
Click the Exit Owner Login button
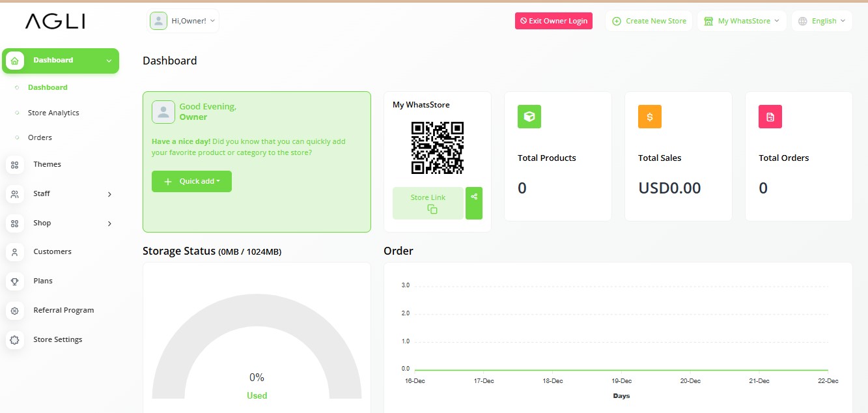tap(553, 21)
